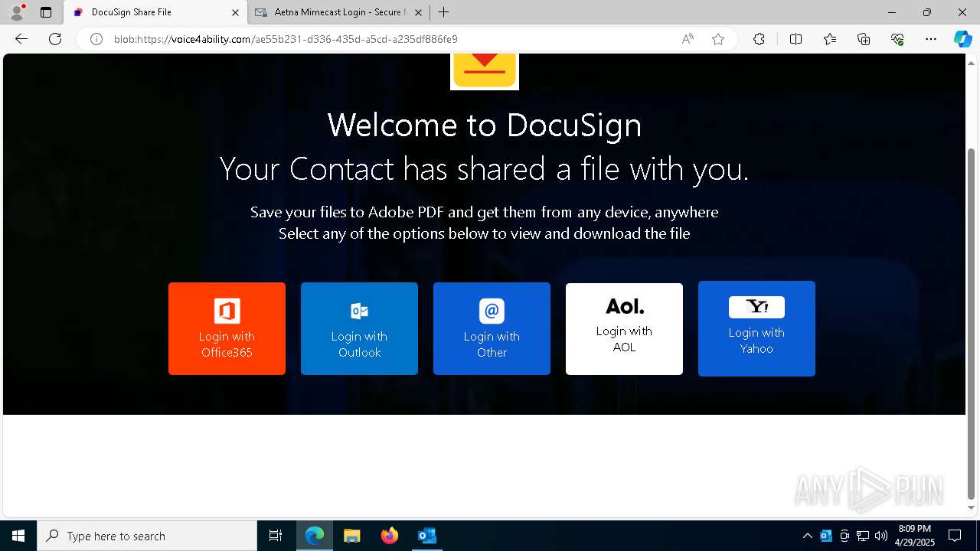
Task: Open the browser profile icon
Action: coord(17,12)
